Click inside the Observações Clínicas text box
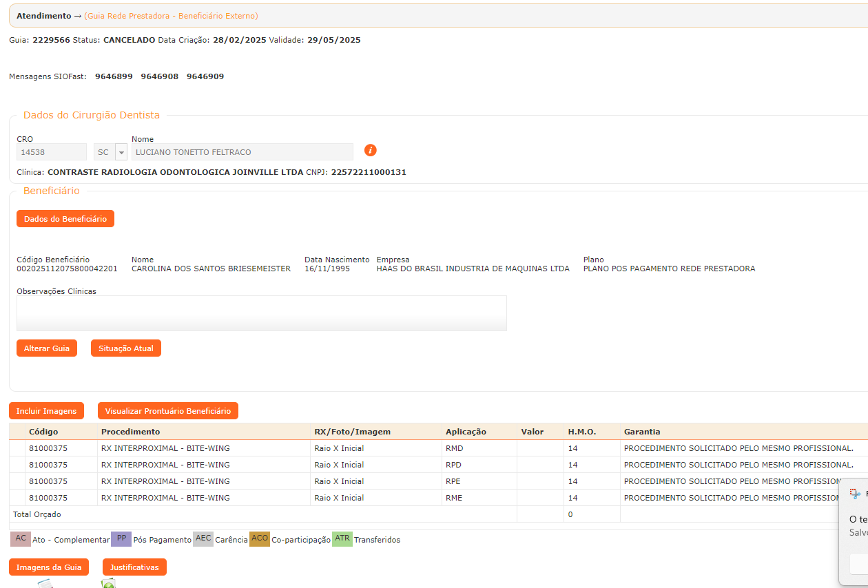Image resolution: width=868 pixels, height=588 pixels. tap(261, 313)
